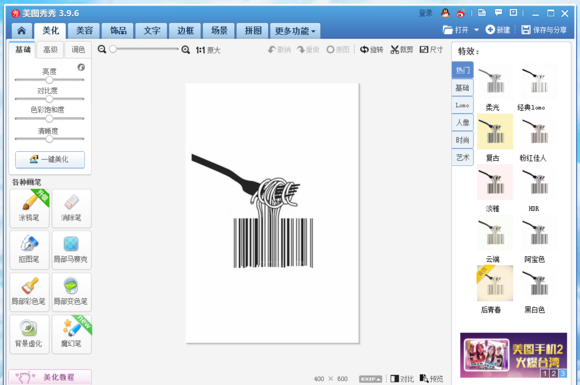Screen dimensions: 580x385
Task: Click 重做 redo button
Action: click(x=308, y=50)
